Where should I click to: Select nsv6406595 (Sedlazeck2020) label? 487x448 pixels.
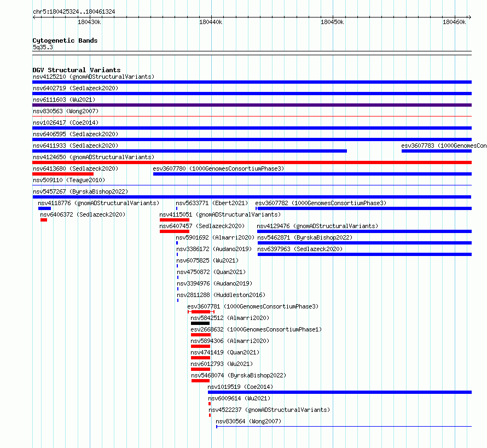point(76,134)
